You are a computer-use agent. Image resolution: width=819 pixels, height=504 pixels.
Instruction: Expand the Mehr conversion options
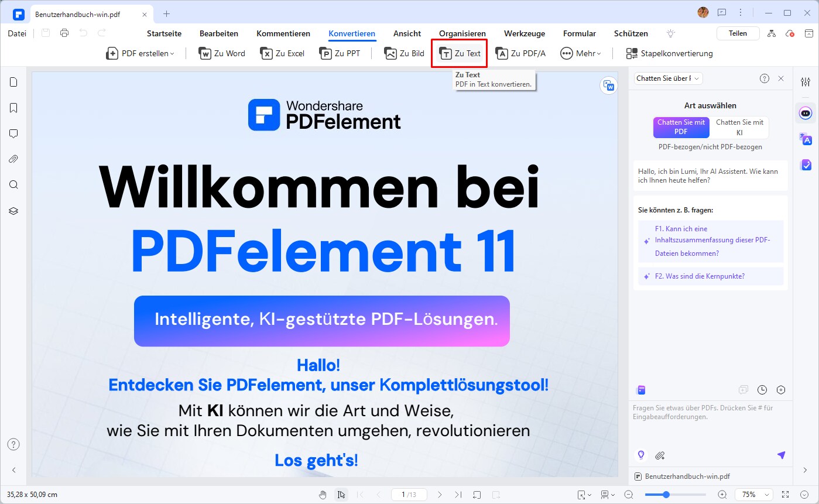(x=581, y=53)
